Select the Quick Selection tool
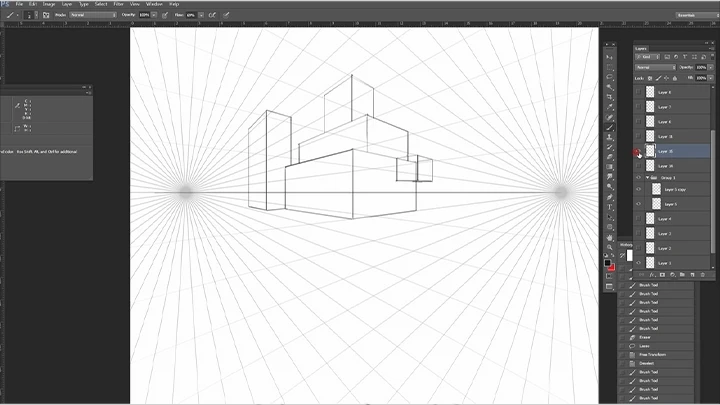 (x=609, y=87)
